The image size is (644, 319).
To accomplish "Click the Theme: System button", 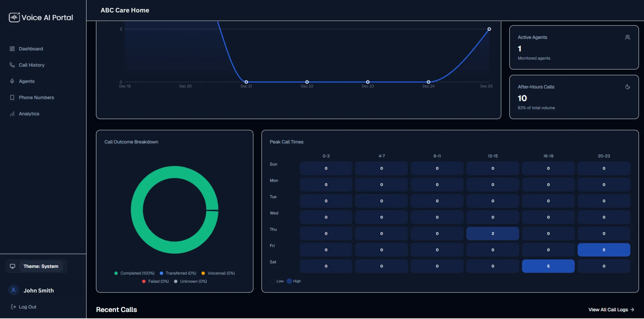I will [41, 266].
